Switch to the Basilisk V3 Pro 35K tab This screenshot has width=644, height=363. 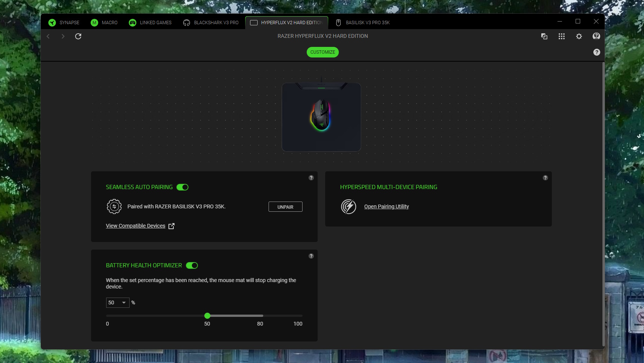coord(368,22)
